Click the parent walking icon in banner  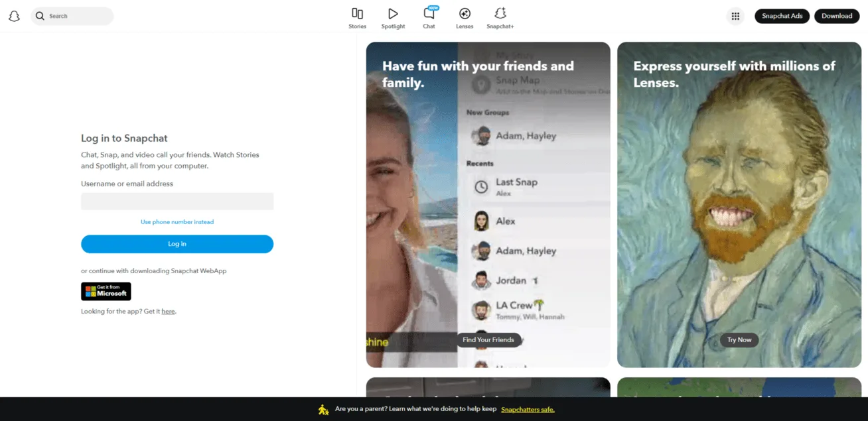click(x=323, y=409)
